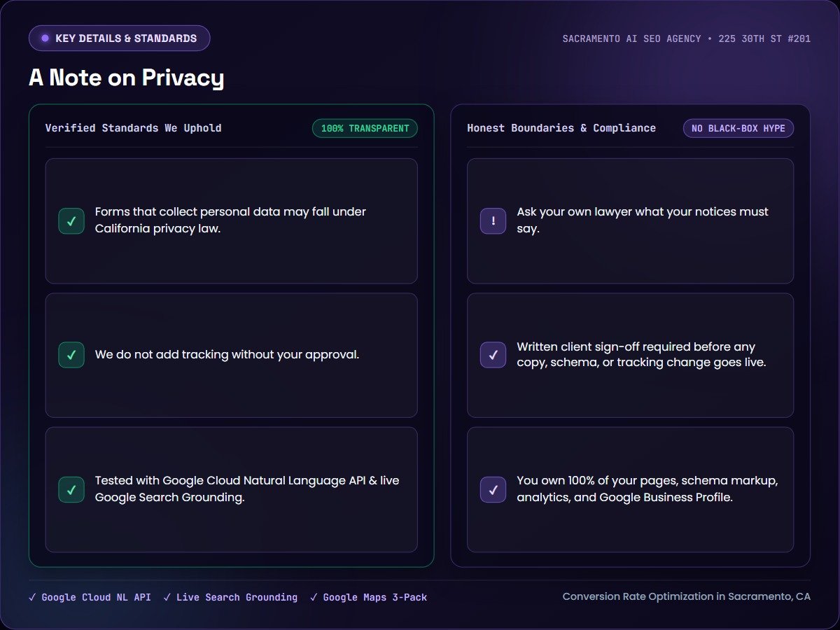Click the Key Details & Standards pill badge

[119, 38]
